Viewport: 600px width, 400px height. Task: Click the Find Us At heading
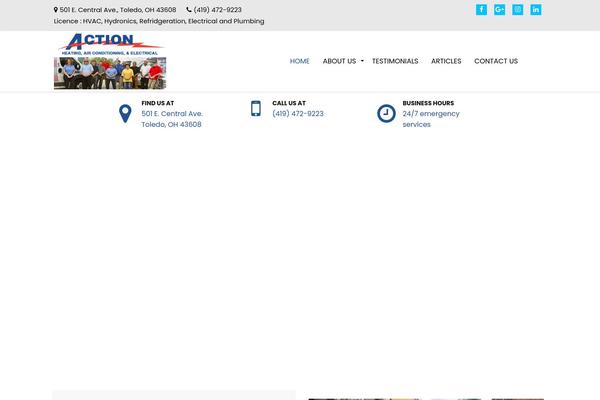pos(158,103)
